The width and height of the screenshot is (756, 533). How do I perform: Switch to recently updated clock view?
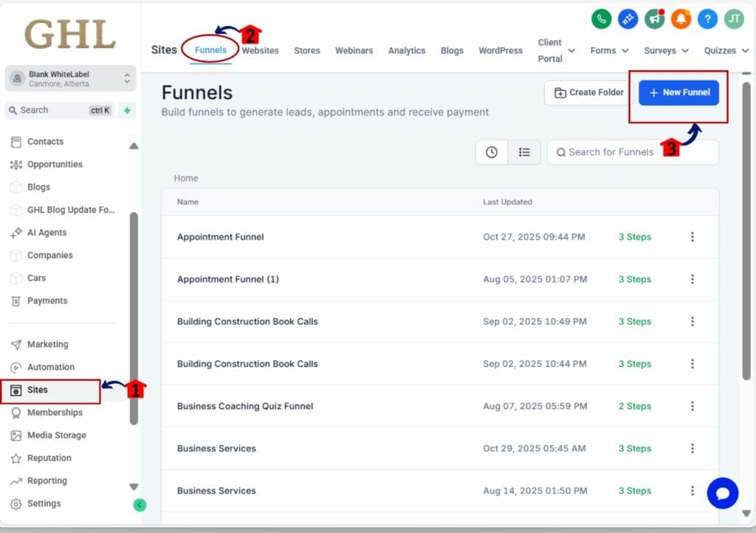pyautogui.click(x=492, y=152)
